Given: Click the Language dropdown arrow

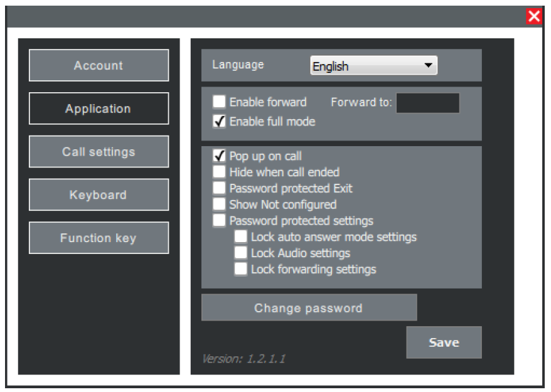Looking at the screenshot, I should click(428, 65).
